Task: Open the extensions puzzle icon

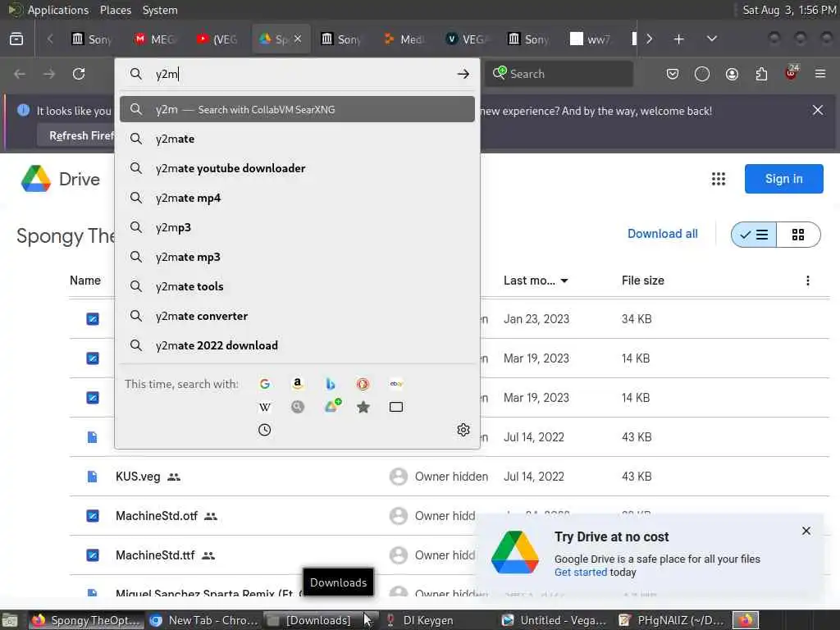Action: (761, 74)
